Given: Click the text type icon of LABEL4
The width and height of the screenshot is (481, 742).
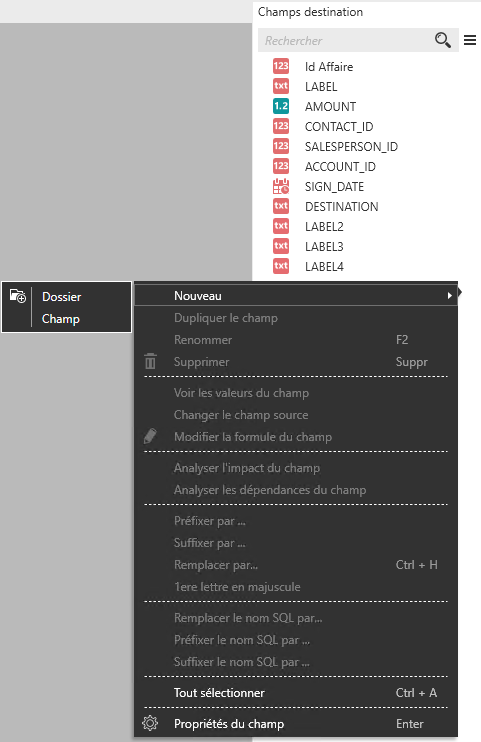Looking at the screenshot, I should tap(281, 266).
